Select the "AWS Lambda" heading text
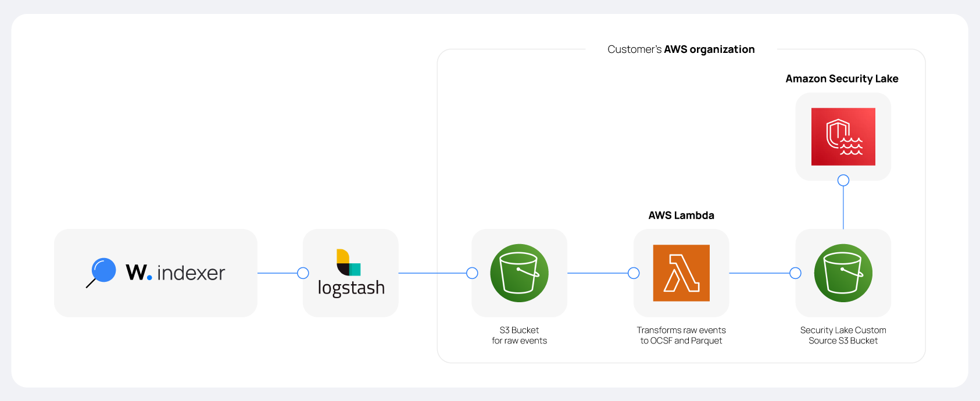 pos(681,215)
